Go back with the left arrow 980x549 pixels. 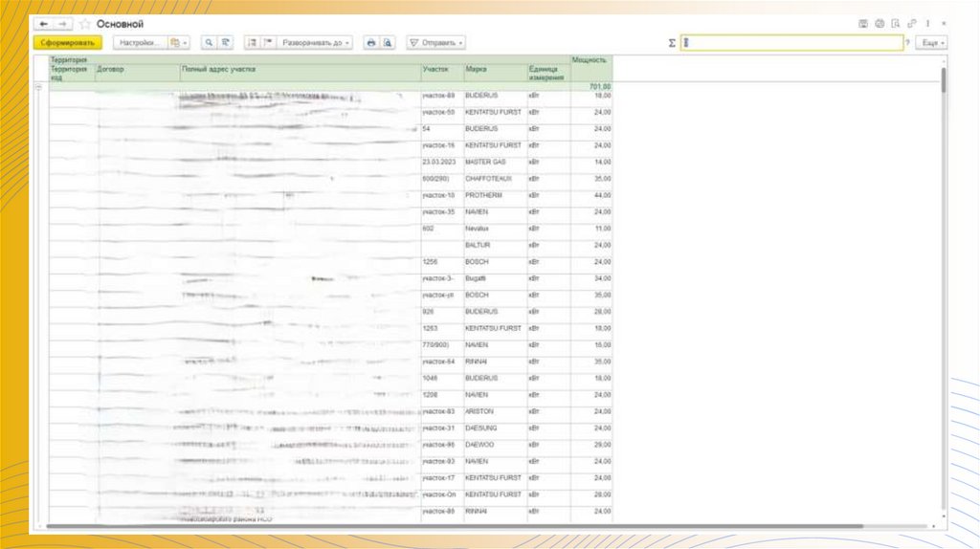(x=43, y=24)
